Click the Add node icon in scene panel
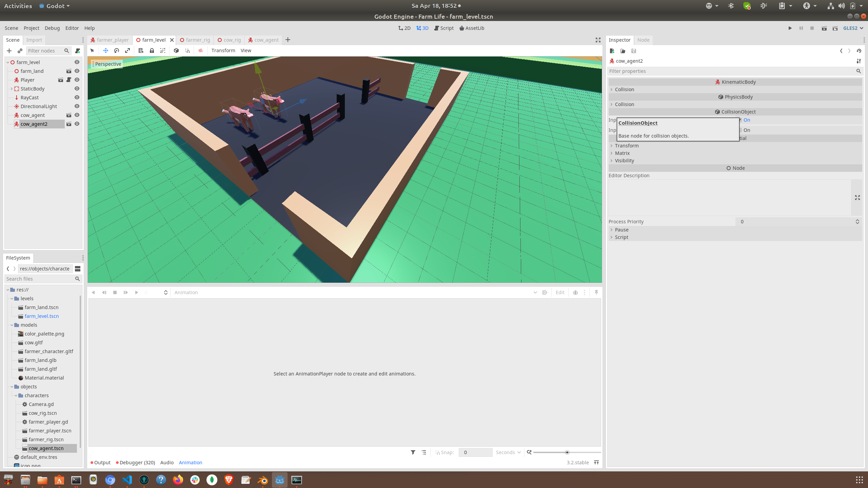The image size is (868, 488). (x=8, y=50)
